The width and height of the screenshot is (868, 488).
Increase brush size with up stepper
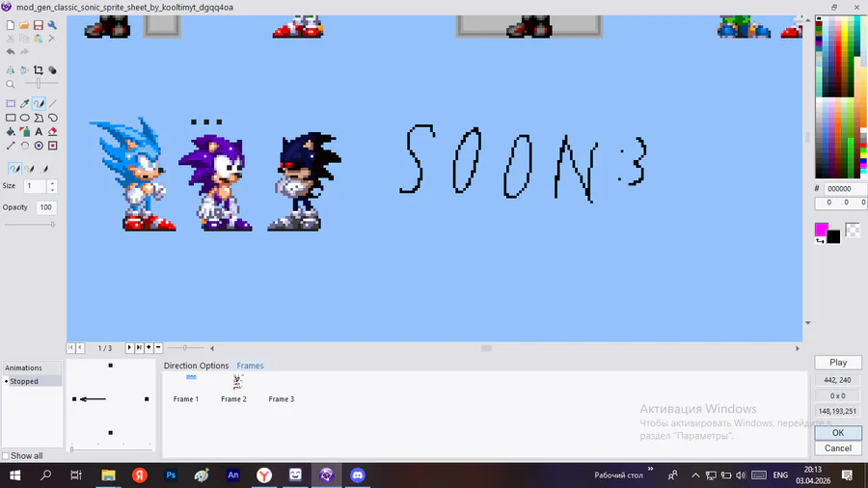52,182
